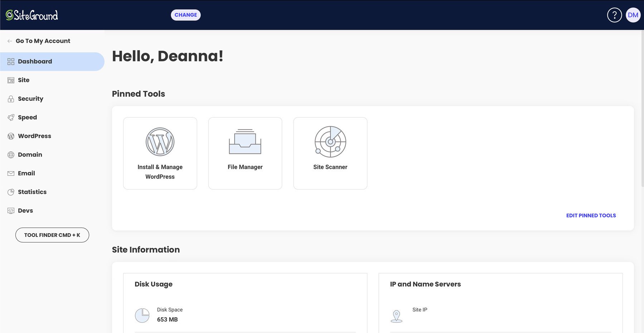
Task: Select the Dashboard menu item
Action: pyautogui.click(x=34, y=61)
